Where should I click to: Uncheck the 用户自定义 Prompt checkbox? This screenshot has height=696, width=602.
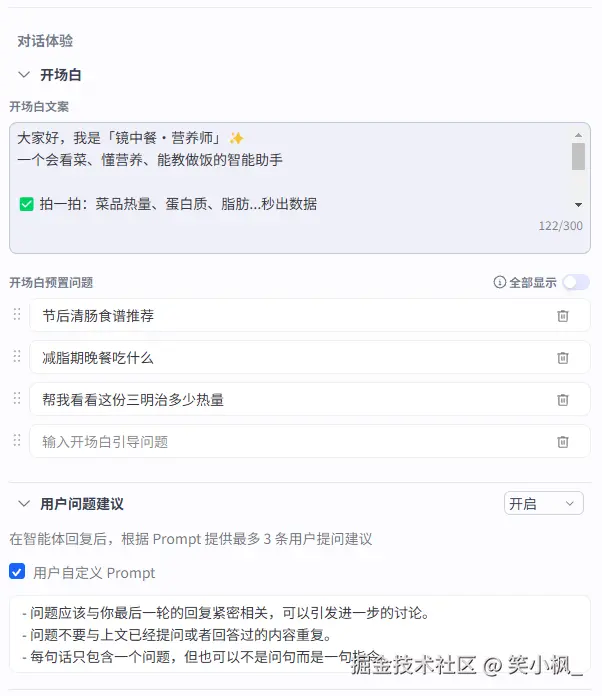(17, 572)
